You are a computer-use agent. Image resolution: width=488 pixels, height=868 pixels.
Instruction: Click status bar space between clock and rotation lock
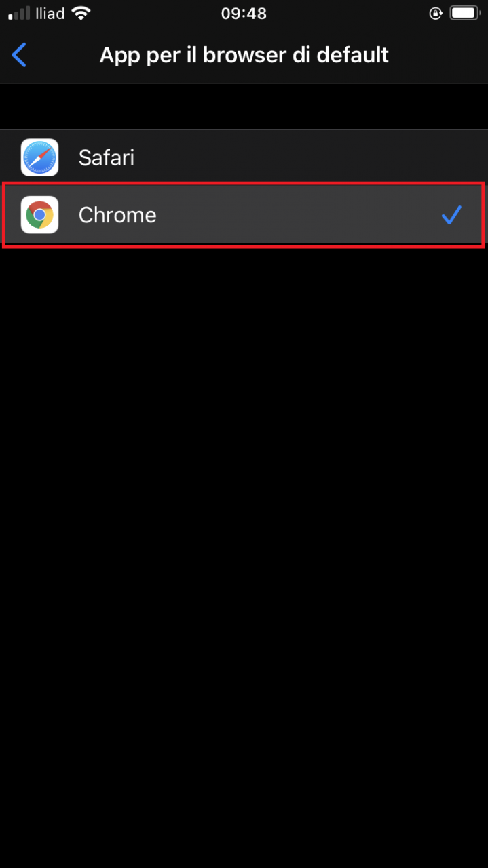click(348, 13)
